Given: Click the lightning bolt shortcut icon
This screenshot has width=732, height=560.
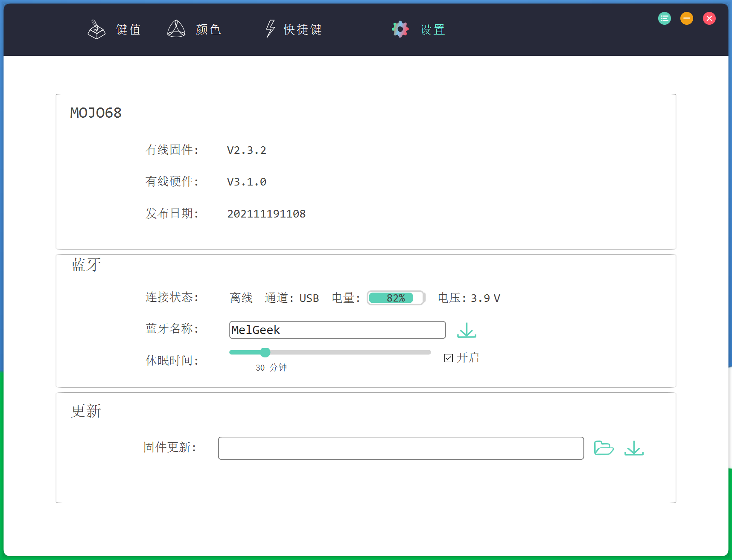Looking at the screenshot, I should click(270, 29).
